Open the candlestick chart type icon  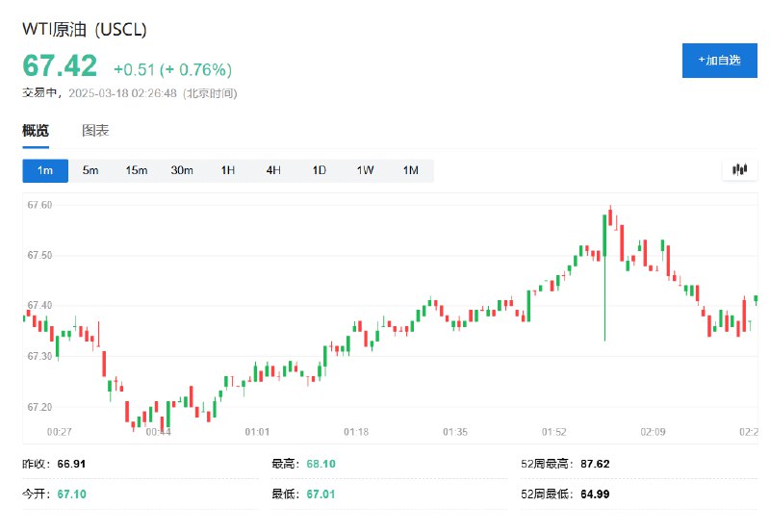pos(739,170)
